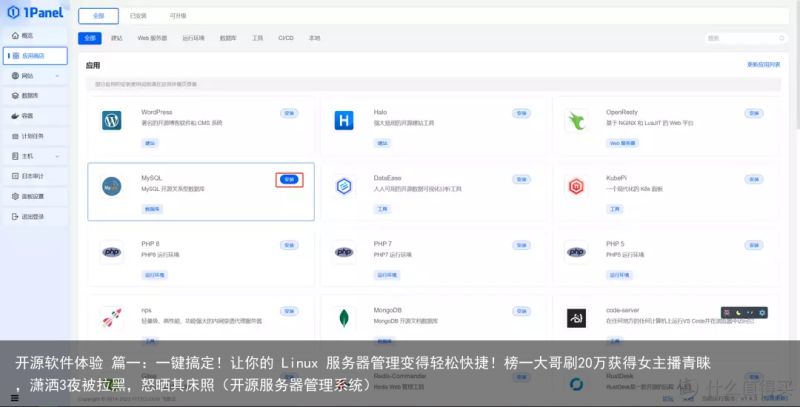Open the code-server app icon
The height and width of the screenshot is (407, 800).
577,318
